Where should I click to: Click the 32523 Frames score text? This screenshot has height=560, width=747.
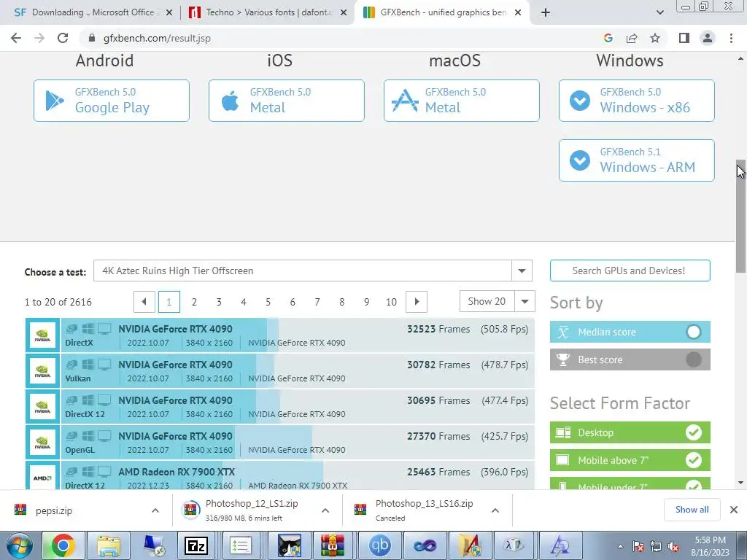pos(438,329)
